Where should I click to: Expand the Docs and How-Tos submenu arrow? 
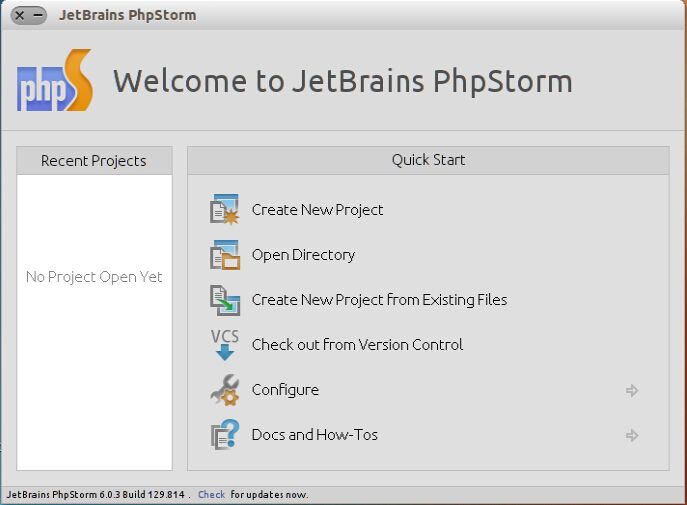click(632, 435)
